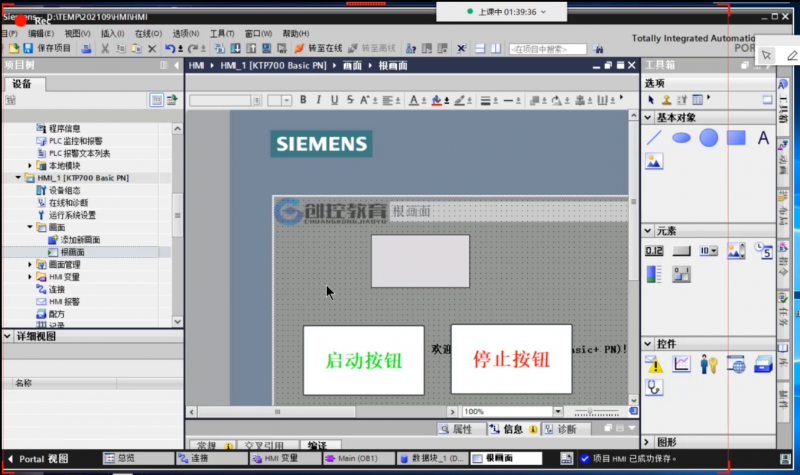Toggle Underline text formatting
Viewport: 800px width, 475px height.
[x=334, y=100]
